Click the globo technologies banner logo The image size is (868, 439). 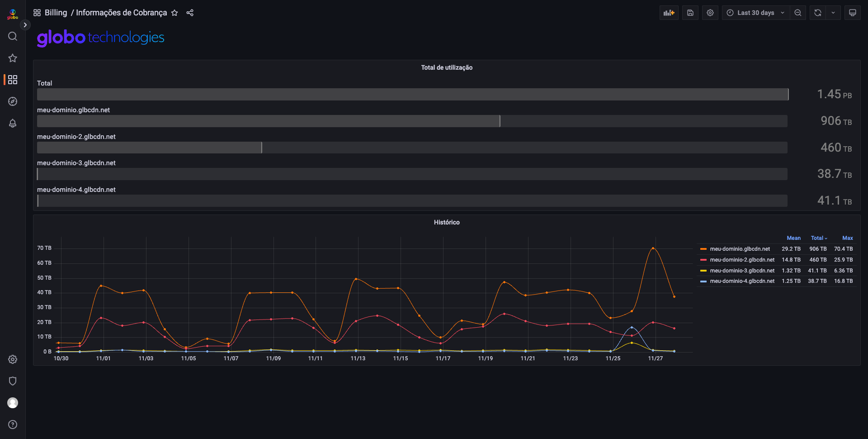tap(100, 38)
